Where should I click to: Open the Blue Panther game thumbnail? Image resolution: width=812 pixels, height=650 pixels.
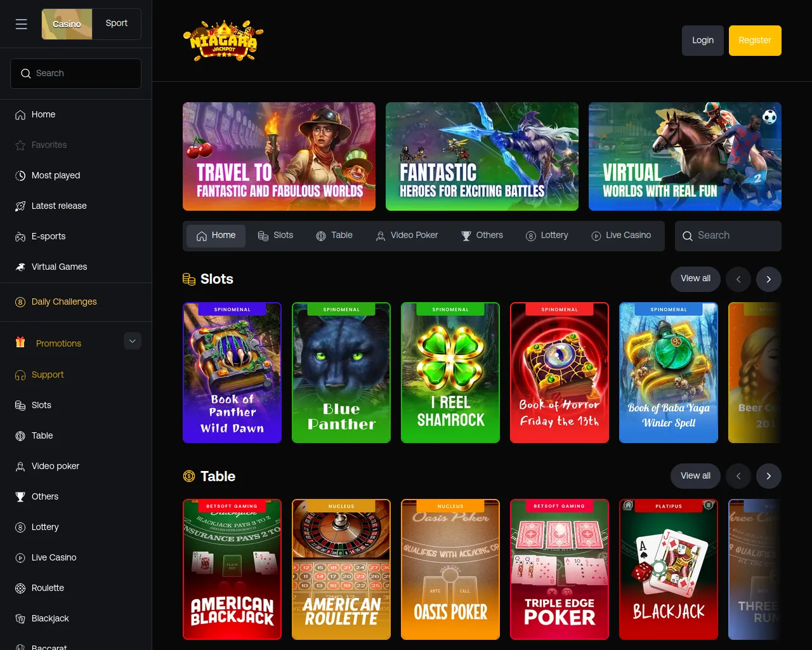pos(341,373)
